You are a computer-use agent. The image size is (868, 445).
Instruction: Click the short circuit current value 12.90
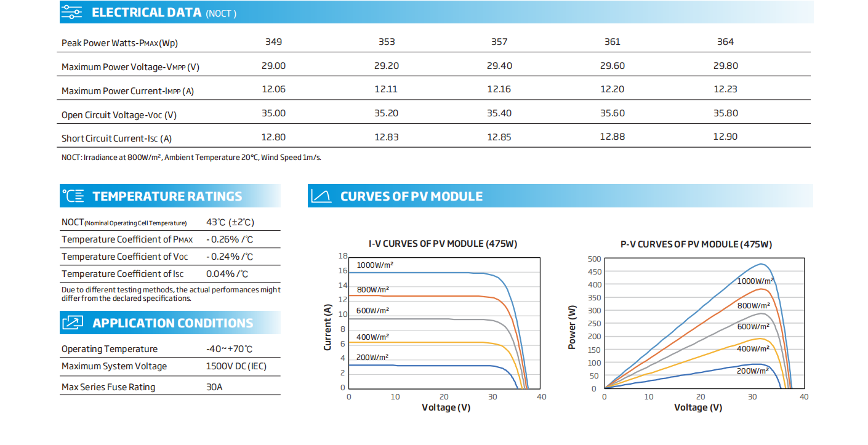pyautogui.click(x=726, y=137)
